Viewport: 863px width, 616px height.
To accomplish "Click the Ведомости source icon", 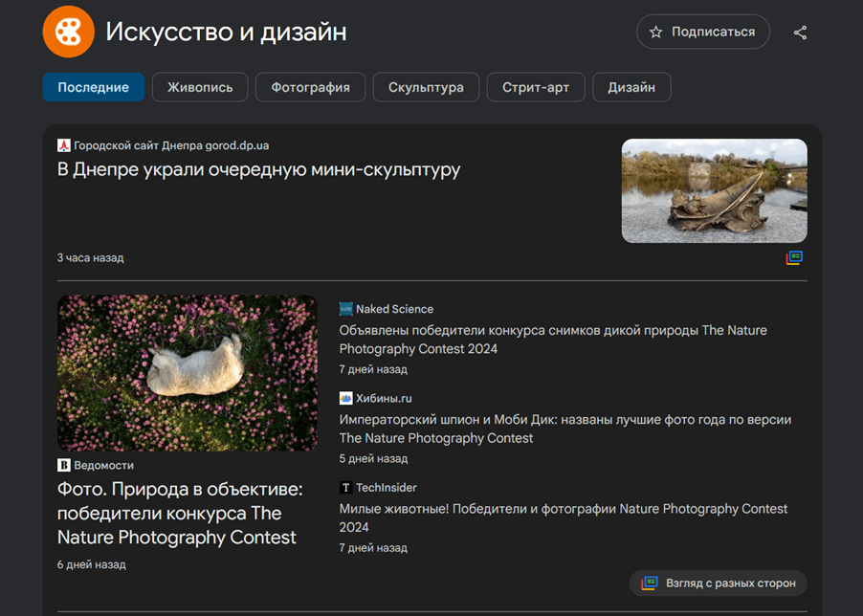I will [64, 465].
